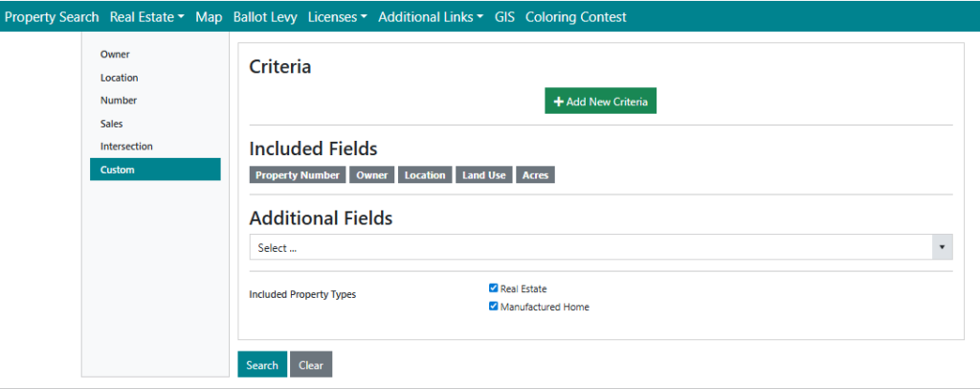The width and height of the screenshot is (980, 389).
Task: Open the Sales search tab
Action: (x=112, y=124)
